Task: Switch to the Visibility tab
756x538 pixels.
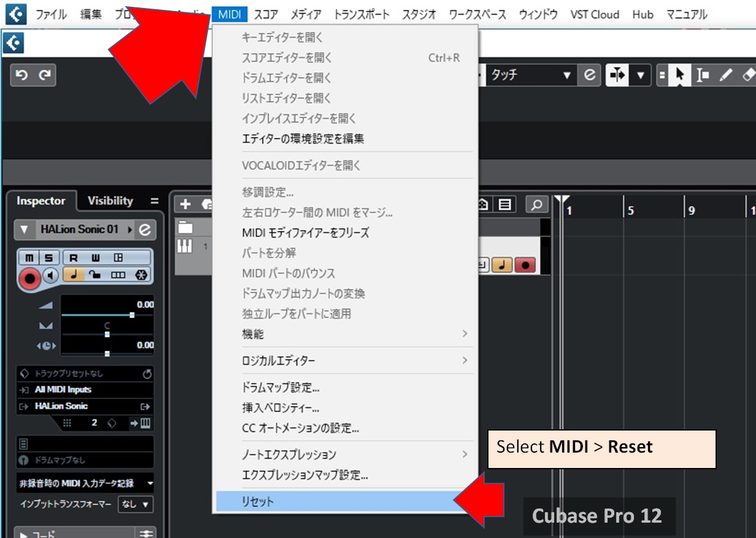Action: click(110, 201)
